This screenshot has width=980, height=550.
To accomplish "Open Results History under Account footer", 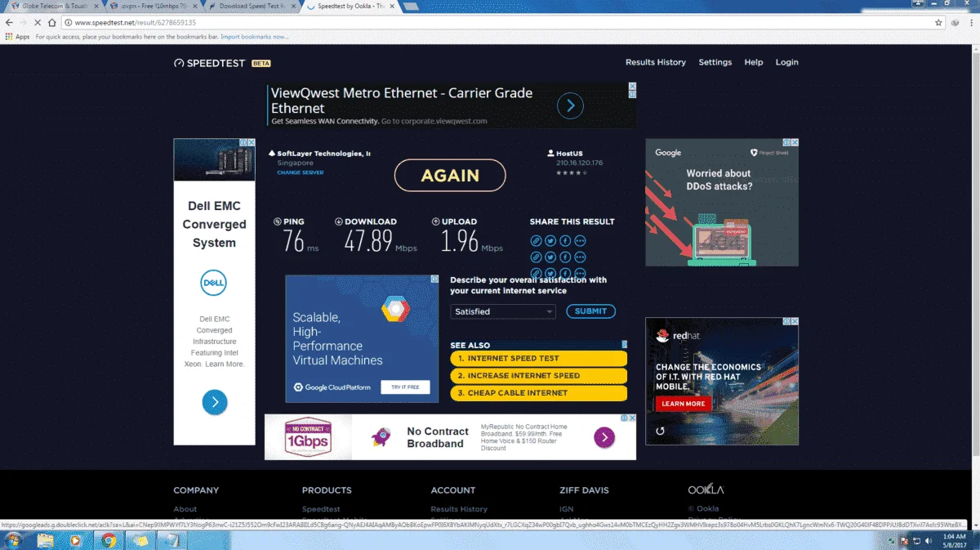I will pos(459,509).
